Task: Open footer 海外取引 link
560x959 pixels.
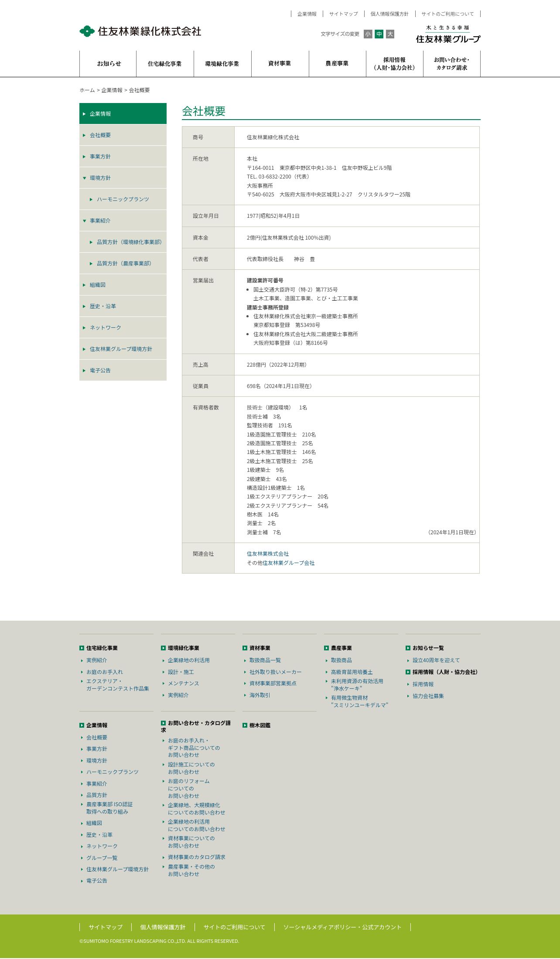Action: point(260,695)
